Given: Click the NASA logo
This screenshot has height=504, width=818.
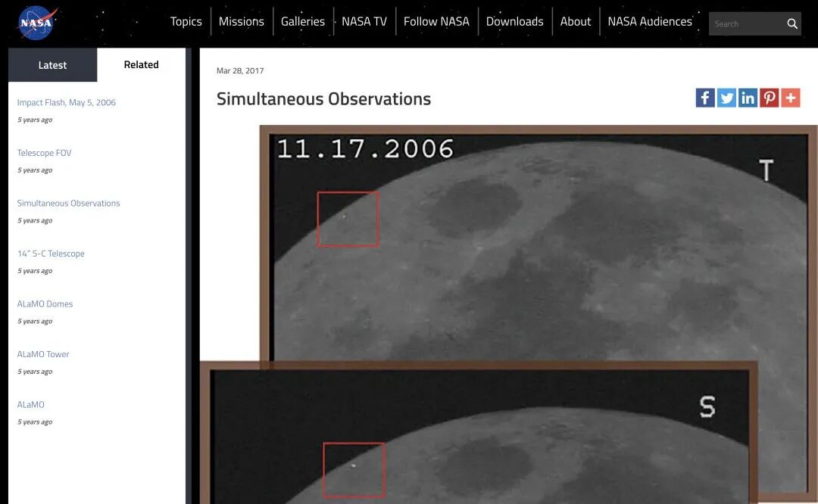Looking at the screenshot, I should pyautogui.click(x=38, y=23).
